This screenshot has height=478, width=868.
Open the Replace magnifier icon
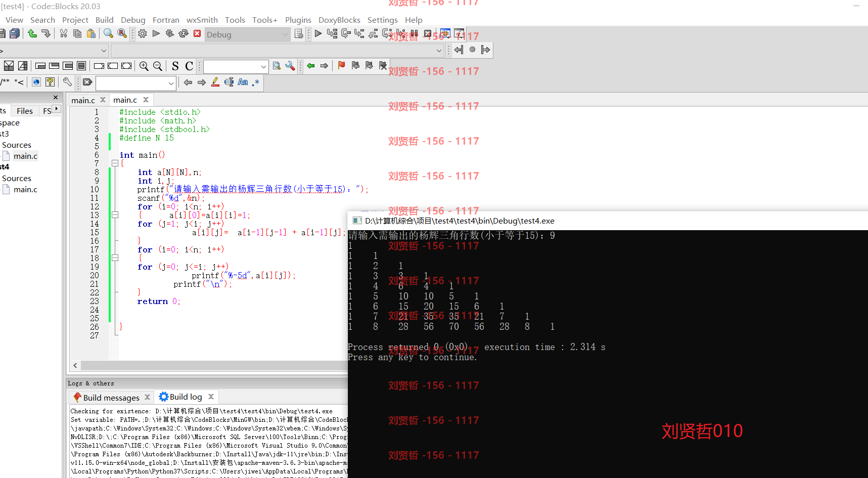[x=122, y=33]
